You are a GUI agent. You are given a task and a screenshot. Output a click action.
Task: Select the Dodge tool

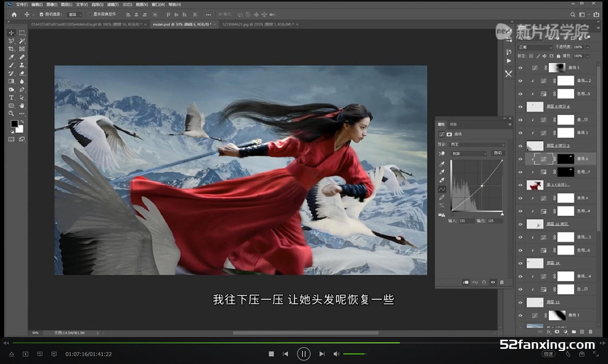point(11,90)
